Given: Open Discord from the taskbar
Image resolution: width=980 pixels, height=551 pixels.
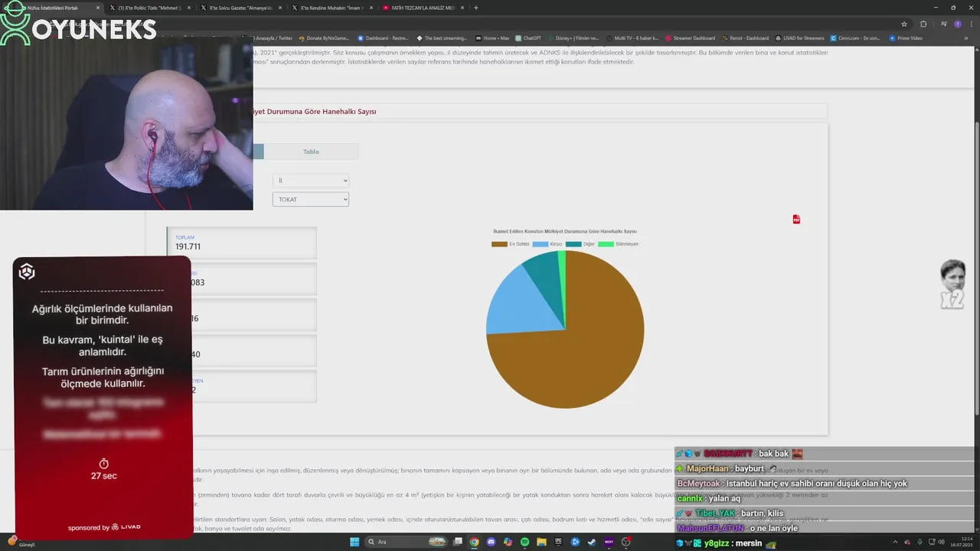Looking at the screenshot, I should (x=491, y=542).
